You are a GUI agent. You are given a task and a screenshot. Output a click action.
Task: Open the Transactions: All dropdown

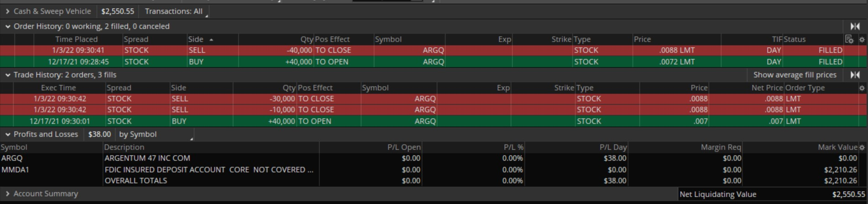(174, 11)
